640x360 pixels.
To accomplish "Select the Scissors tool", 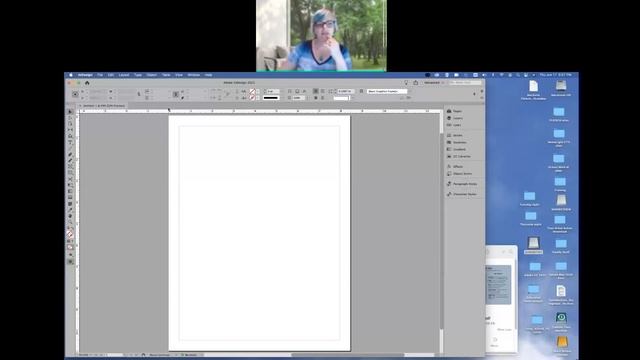I will (x=70, y=179).
